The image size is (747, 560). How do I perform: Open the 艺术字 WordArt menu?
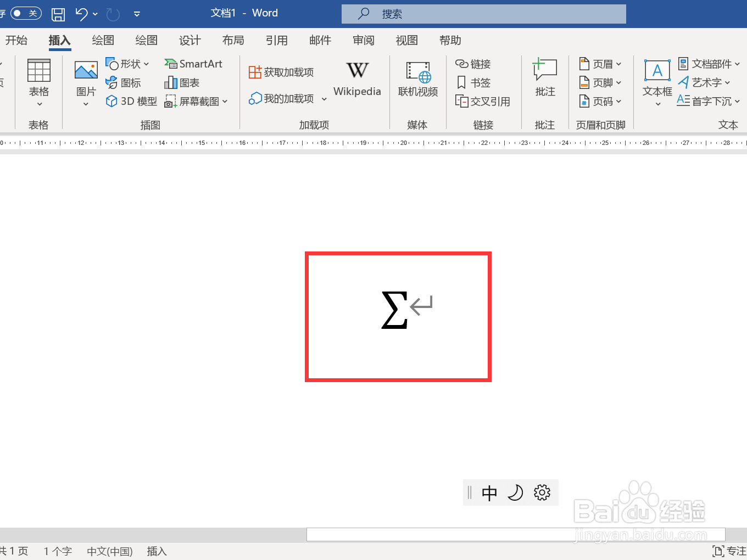coord(704,82)
